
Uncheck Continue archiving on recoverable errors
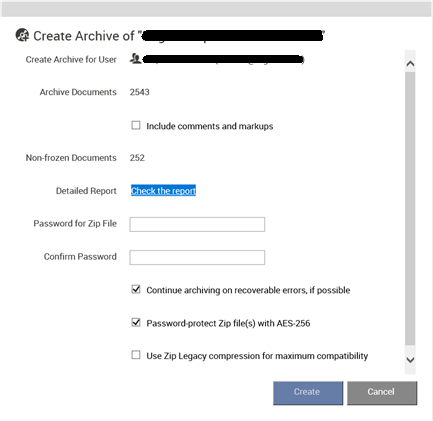pos(136,289)
